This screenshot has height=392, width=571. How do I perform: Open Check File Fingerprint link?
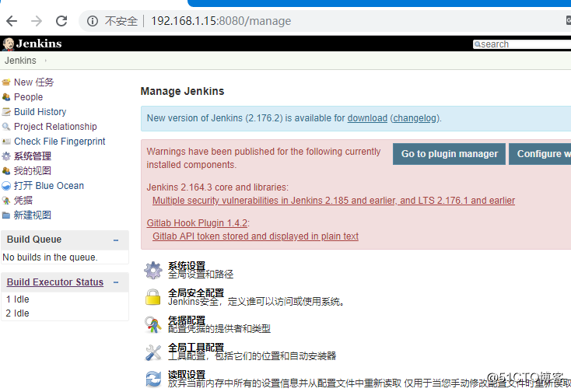pyautogui.click(x=60, y=142)
